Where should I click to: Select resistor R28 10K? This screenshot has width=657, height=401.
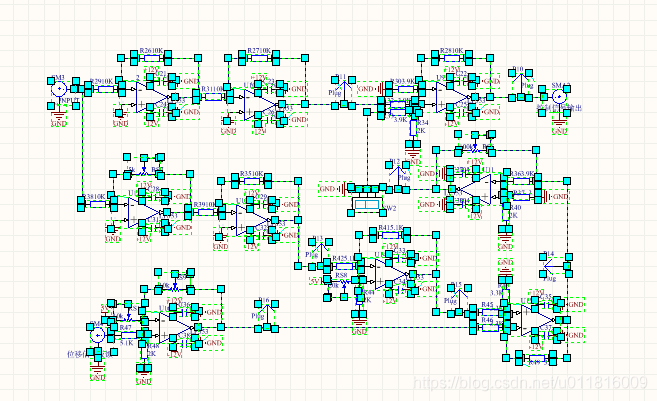point(452,58)
